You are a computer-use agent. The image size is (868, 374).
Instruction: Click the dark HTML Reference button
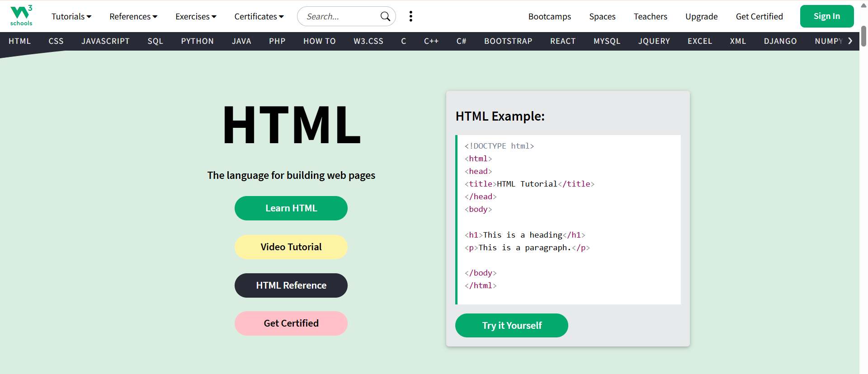(291, 285)
